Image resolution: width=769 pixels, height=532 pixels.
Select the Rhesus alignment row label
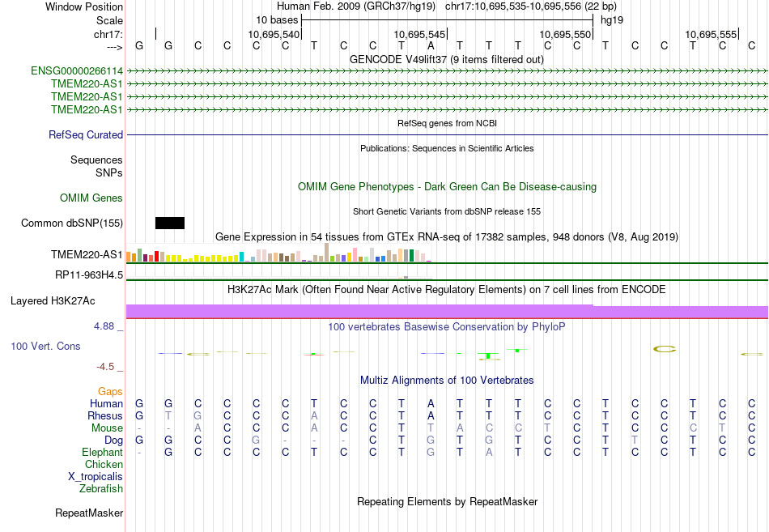click(105, 415)
